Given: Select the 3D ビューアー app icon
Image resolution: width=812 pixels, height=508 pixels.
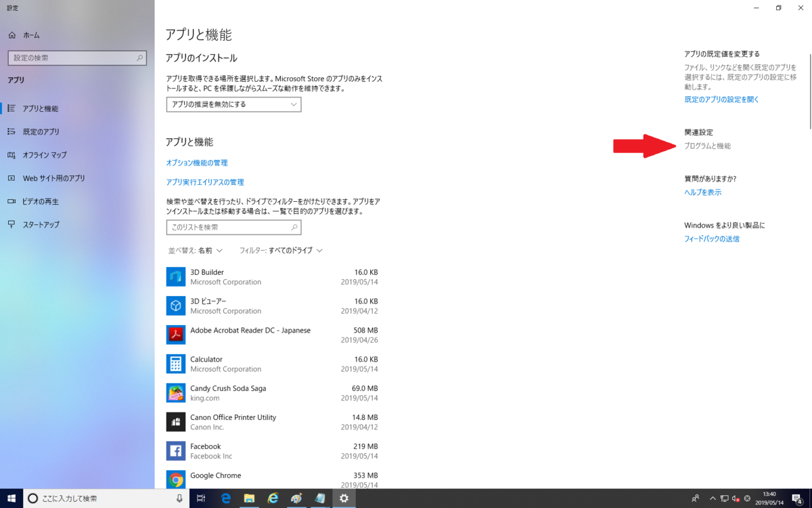Looking at the screenshot, I should [x=176, y=305].
